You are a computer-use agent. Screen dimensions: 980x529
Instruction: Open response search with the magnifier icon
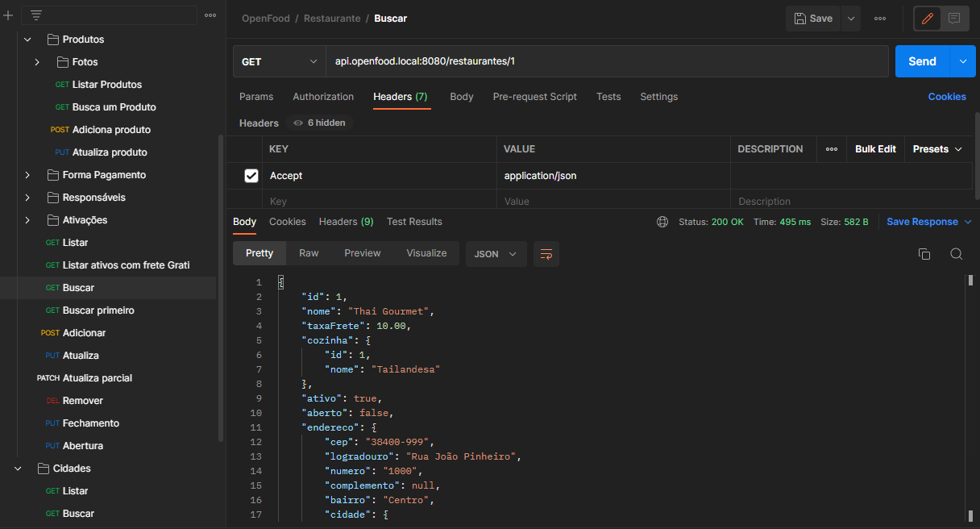pos(956,253)
